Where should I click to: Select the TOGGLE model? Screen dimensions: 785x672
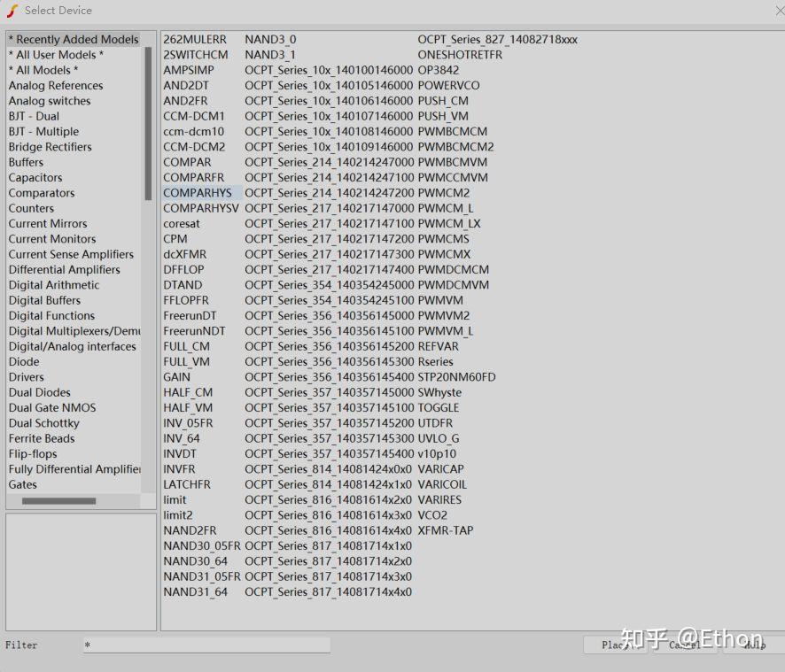[438, 408]
